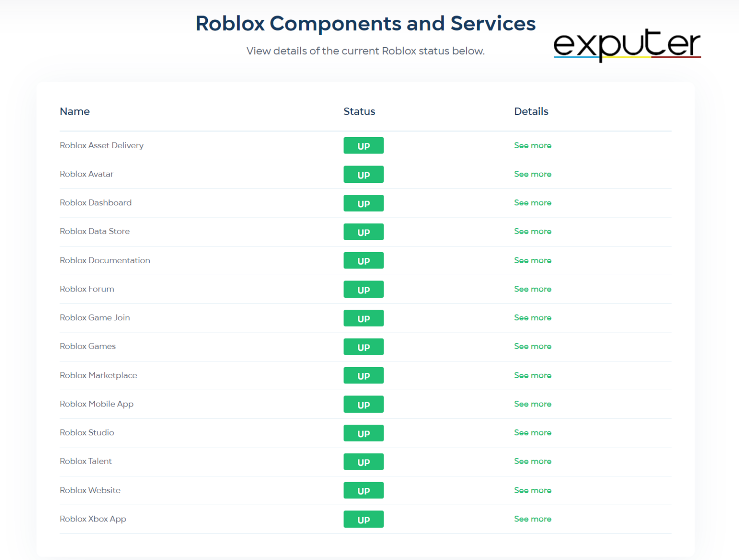Image resolution: width=739 pixels, height=560 pixels.
Task: Click the UP badge for Roblox Data Store
Action: click(x=363, y=231)
